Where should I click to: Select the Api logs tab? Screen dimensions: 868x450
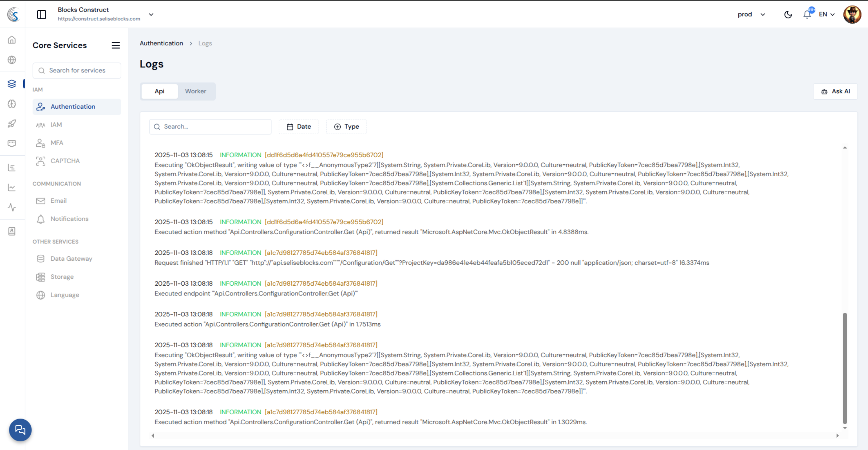(x=159, y=91)
